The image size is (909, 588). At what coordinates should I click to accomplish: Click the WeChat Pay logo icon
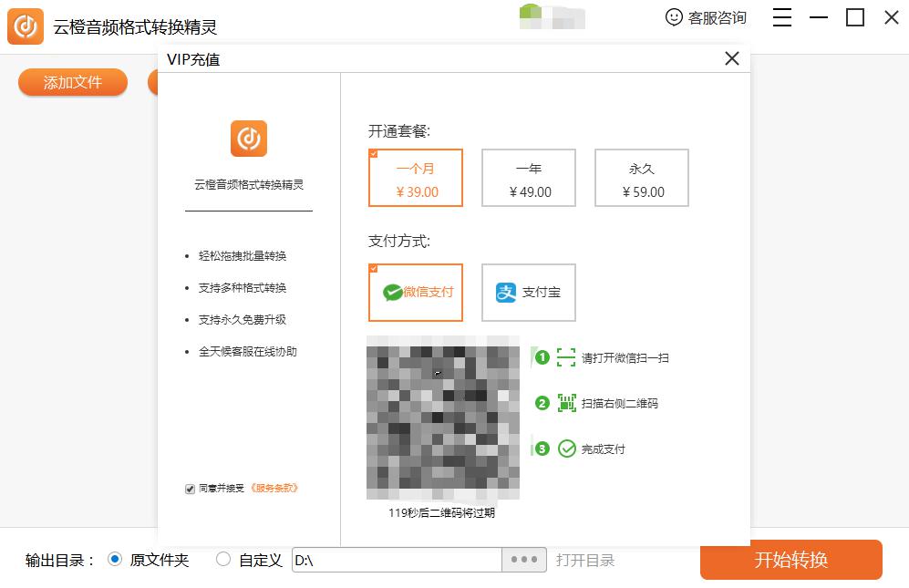pos(392,293)
